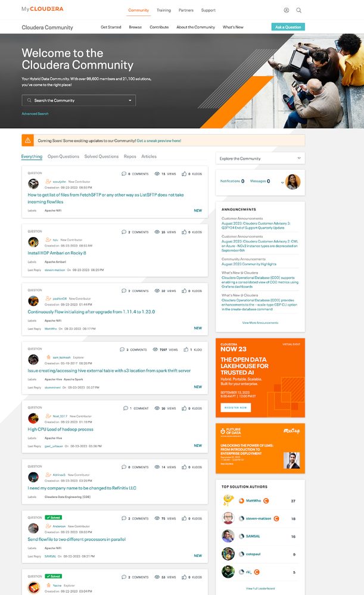
Task: Click soautjohn's avatar image
Action: [33, 183]
